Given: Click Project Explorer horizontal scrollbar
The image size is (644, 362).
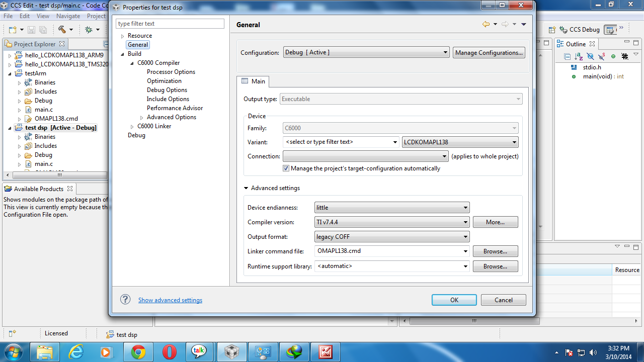Looking at the screenshot, I should 59,175.
